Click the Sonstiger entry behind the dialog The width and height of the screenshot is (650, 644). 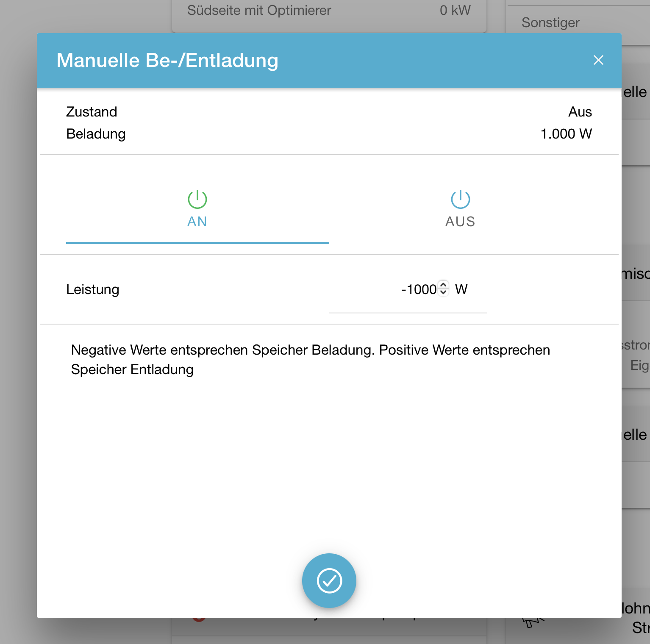click(x=550, y=22)
